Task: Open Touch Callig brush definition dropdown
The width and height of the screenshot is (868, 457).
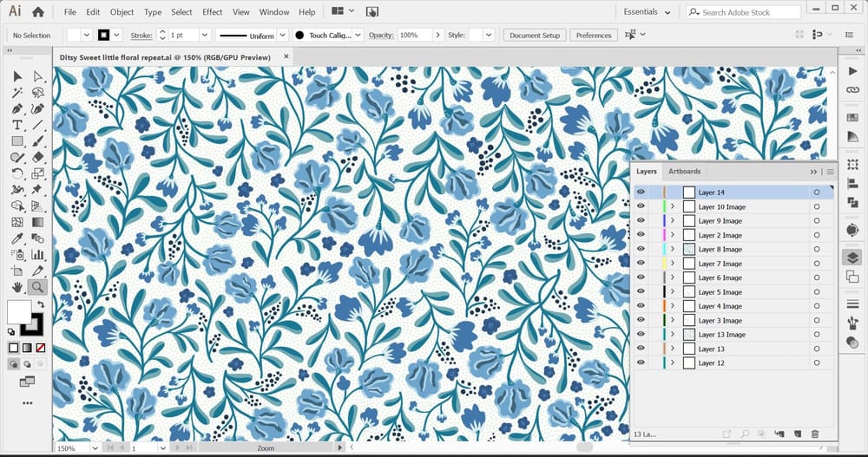Action: (x=358, y=35)
